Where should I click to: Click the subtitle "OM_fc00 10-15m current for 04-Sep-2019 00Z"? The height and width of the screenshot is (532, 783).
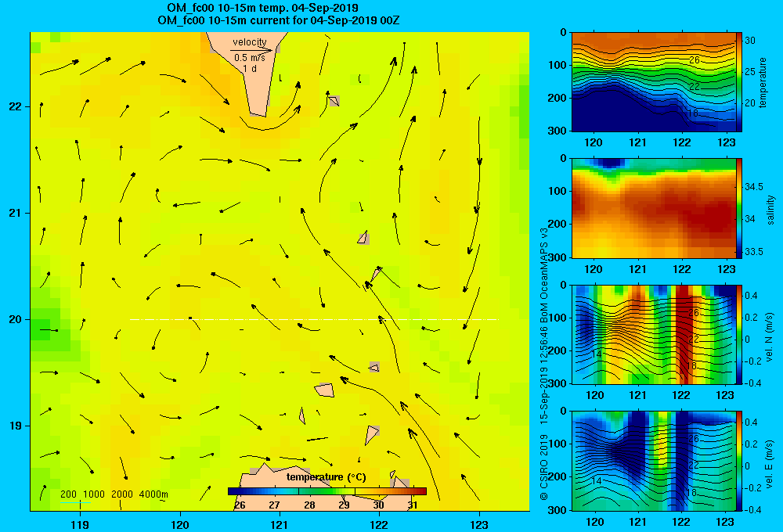point(278,20)
